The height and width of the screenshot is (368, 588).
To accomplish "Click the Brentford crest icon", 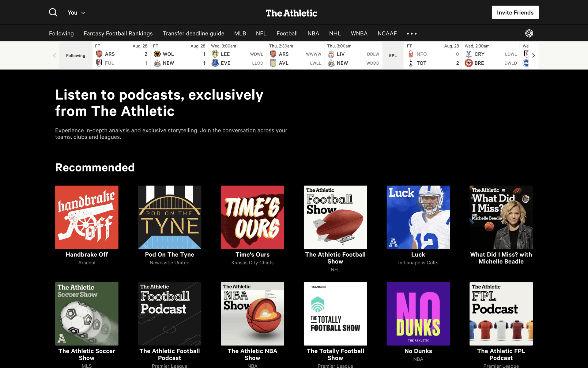I will [x=469, y=63].
